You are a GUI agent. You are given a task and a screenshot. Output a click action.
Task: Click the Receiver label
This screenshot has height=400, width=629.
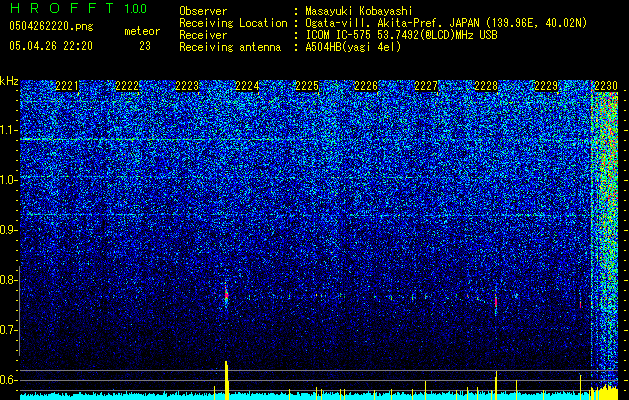[203, 35]
